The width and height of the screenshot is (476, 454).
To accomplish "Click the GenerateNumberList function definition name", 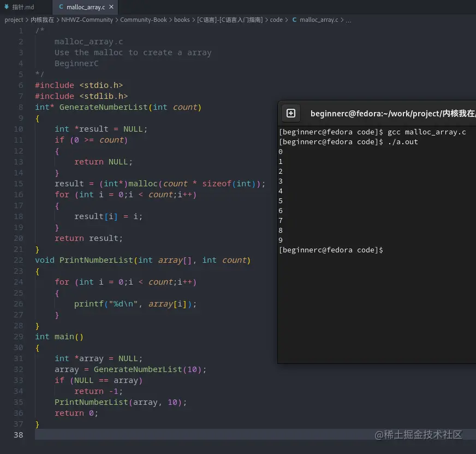I will tap(104, 107).
